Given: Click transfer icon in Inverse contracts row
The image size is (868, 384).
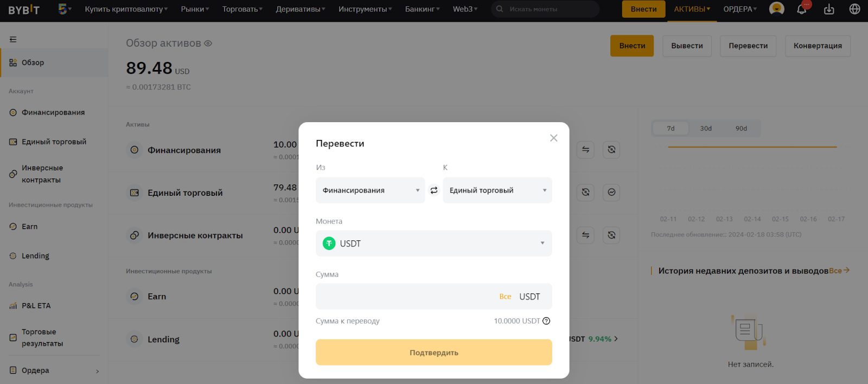Looking at the screenshot, I should [585, 235].
